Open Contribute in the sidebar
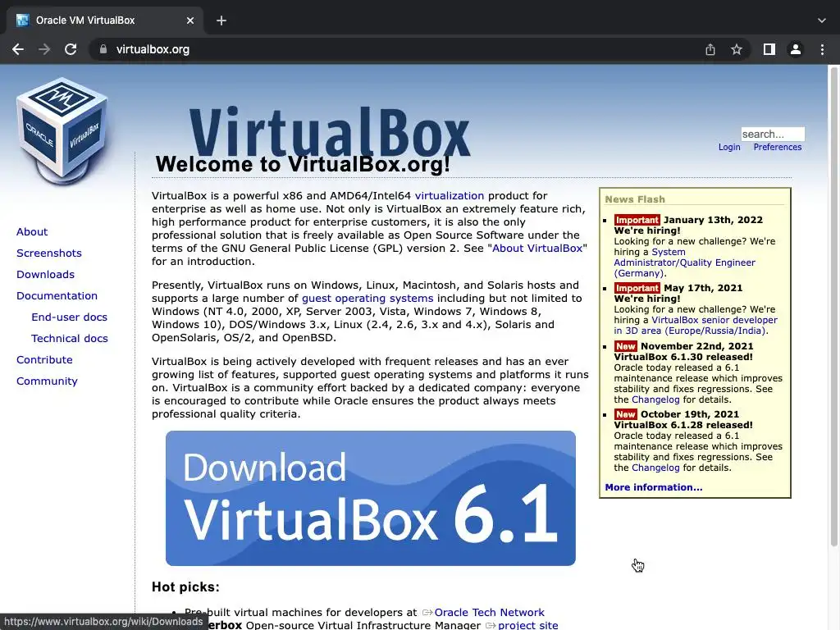 (44, 361)
